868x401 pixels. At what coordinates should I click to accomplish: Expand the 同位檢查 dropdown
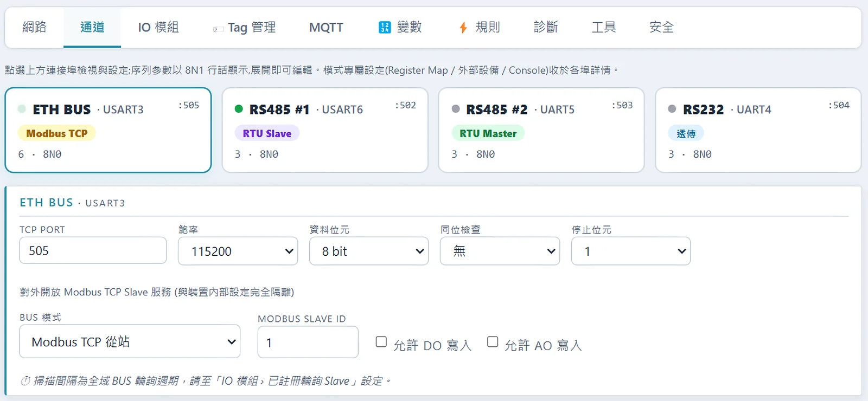tap(500, 251)
